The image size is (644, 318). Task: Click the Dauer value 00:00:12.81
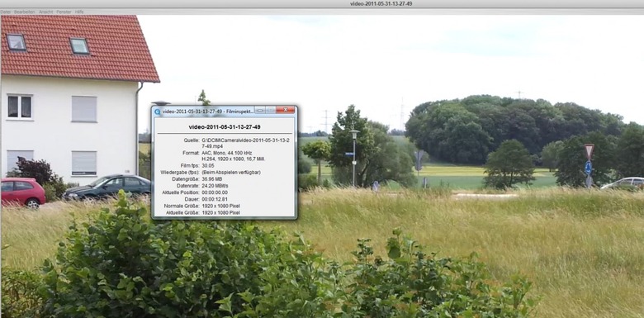click(215, 199)
